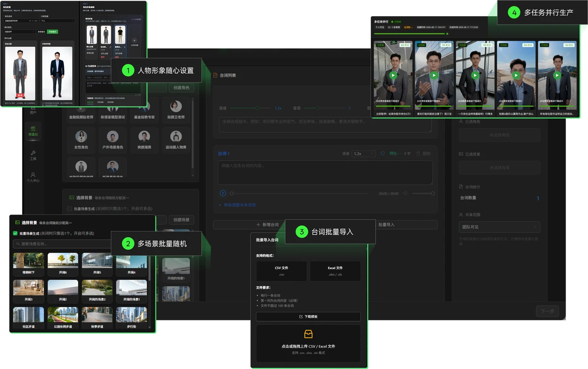Click the plus icon to upload a character image
Screen dimensions: 588x369
coord(135,40)
